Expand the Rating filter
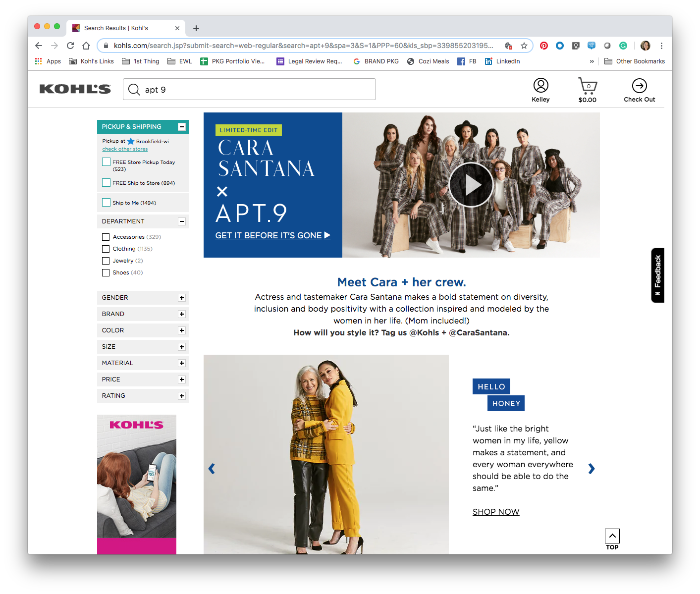Image resolution: width=700 pixels, height=594 pixels. (182, 396)
